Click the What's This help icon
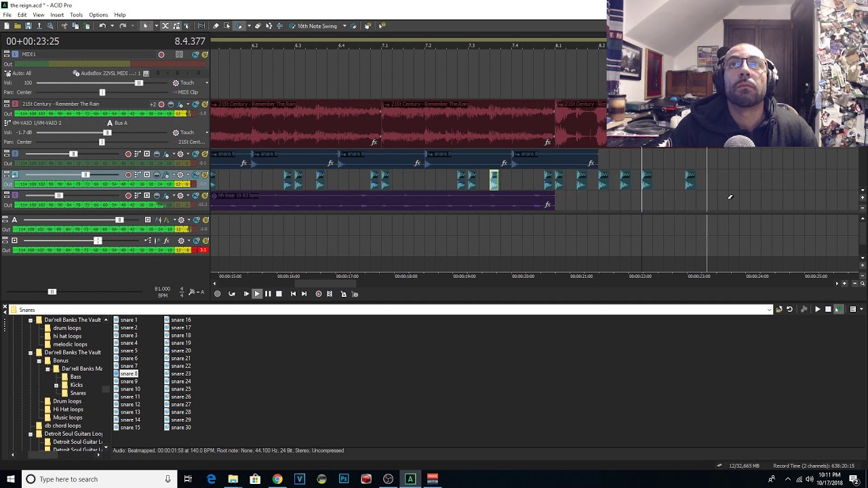The image size is (868, 488). [x=382, y=26]
